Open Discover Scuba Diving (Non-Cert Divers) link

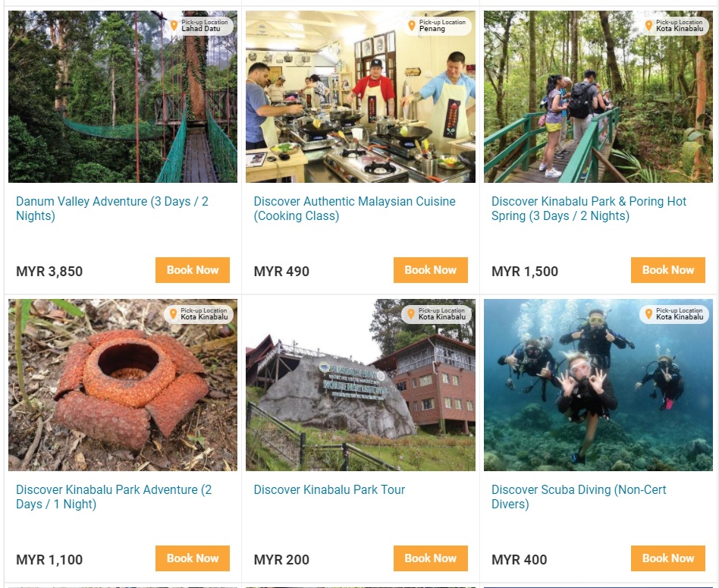[579, 497]
